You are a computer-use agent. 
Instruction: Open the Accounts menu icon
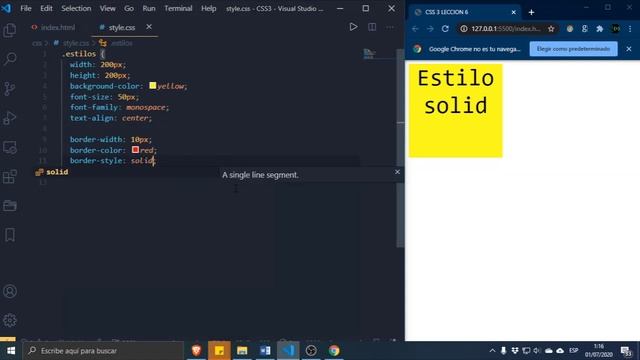(x=10, y=291)
